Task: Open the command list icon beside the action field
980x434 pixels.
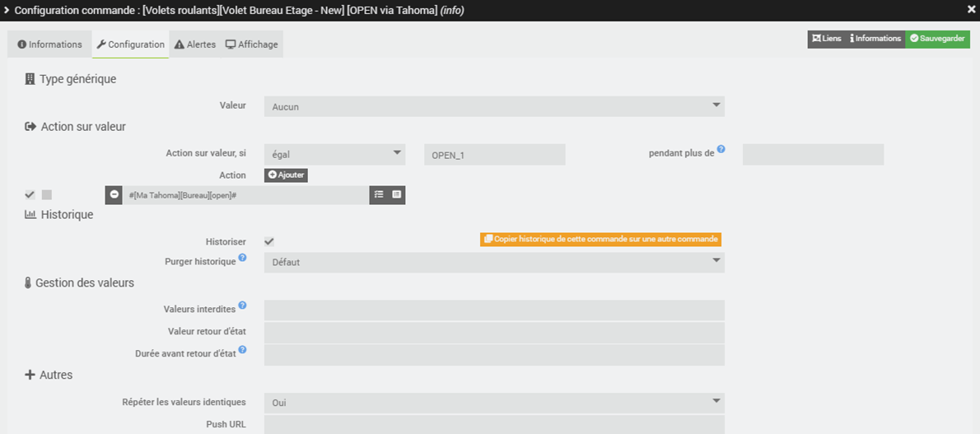Action: tap(396, 194)
